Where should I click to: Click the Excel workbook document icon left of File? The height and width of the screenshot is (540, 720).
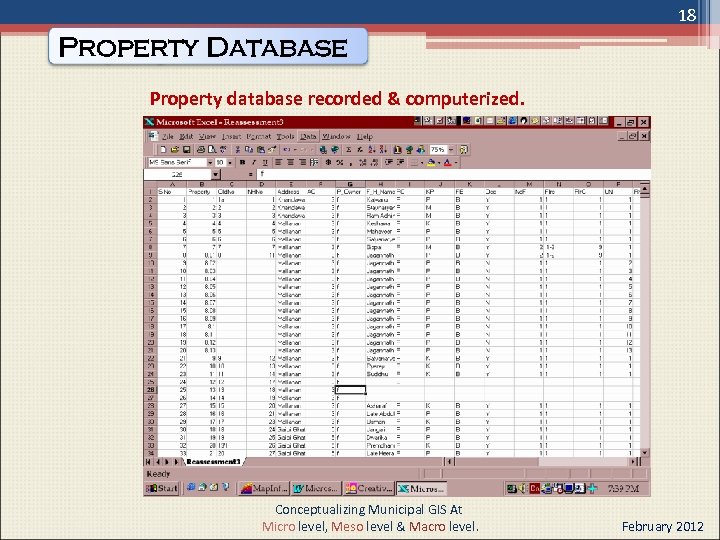152,136
